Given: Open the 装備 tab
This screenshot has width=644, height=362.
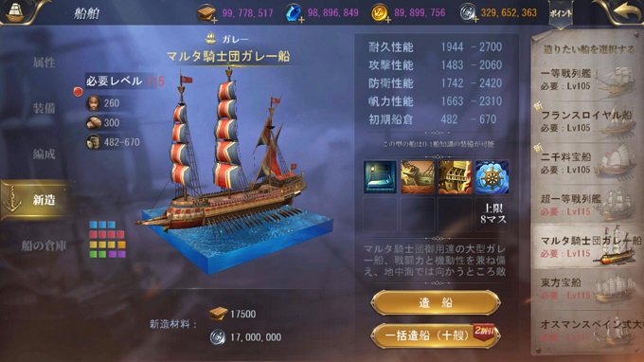Looking at the screenshot, I should tap(44, 108).
